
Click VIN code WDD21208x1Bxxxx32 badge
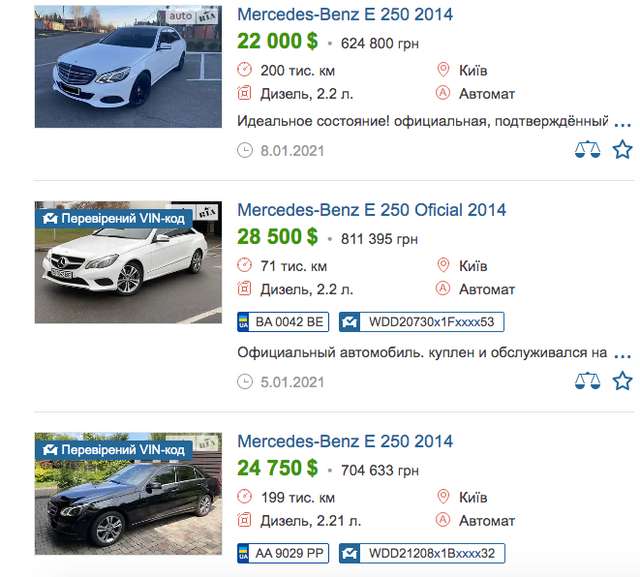pyautogui.click(x=421, y=553)
